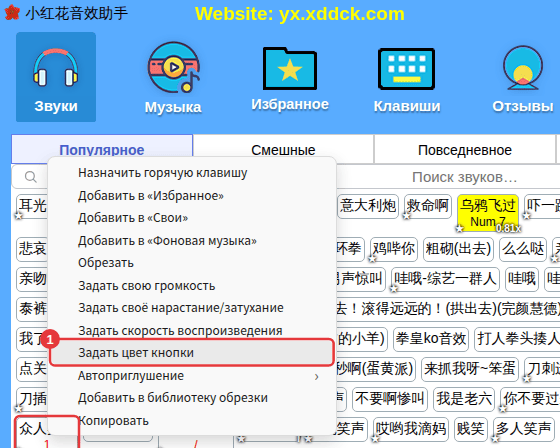Play the 悲哀 sound button
Screen dimensions: 560x448
click(32, 249)
